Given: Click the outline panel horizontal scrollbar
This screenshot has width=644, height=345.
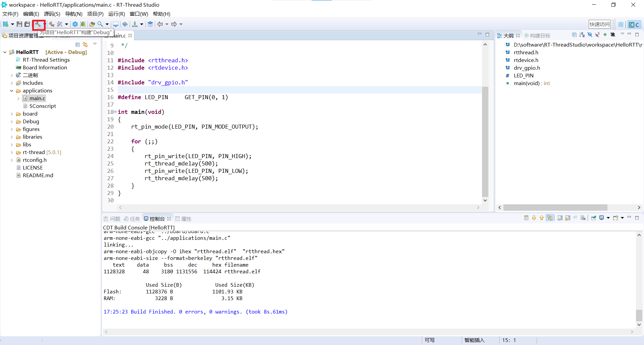Looking at the screenshot, I should point(555,208).
